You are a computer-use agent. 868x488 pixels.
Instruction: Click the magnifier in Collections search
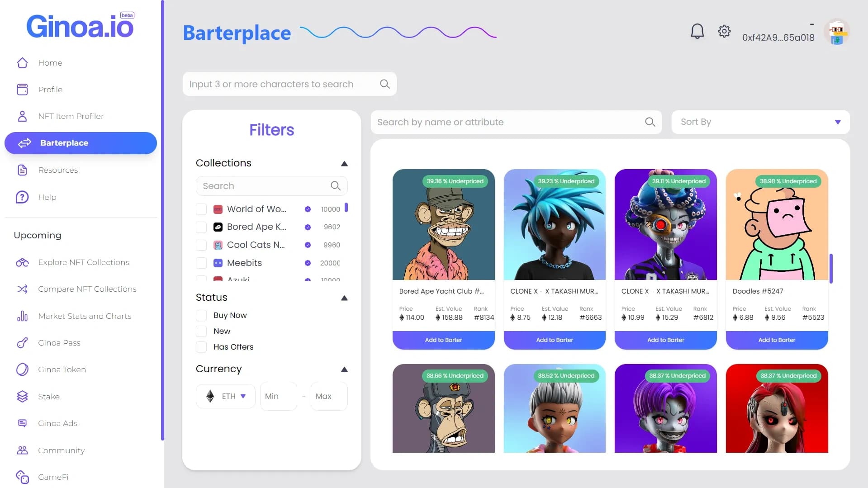click(x=336, y=186)
